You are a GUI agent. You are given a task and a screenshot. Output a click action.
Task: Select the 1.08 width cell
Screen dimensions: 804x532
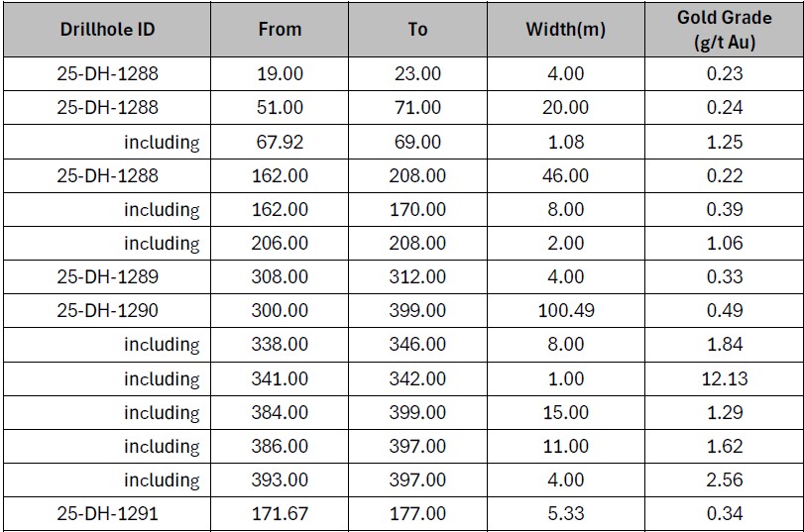pos(565,142)
